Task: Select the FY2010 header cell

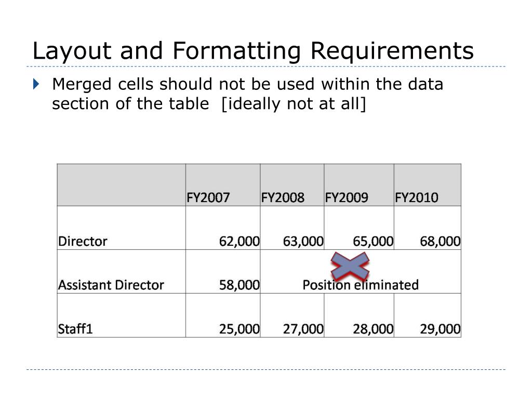Action: click(x=428, y=185)
